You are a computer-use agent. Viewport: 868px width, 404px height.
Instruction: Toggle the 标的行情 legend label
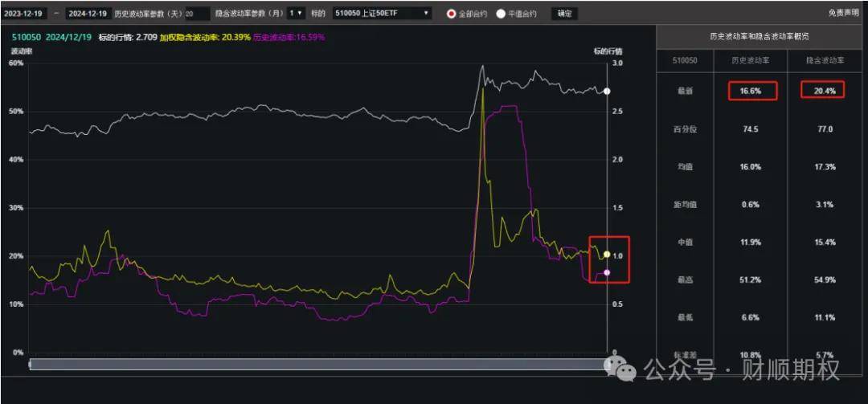pyautogui.click(x=127, y=37)
